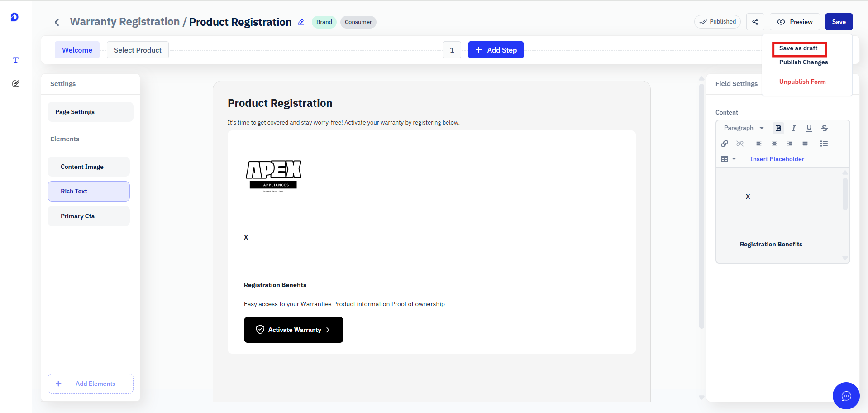Open the Paragraph style dropdown
The height and width of the screenshot is (413, 868).
(x=744, y=128)
